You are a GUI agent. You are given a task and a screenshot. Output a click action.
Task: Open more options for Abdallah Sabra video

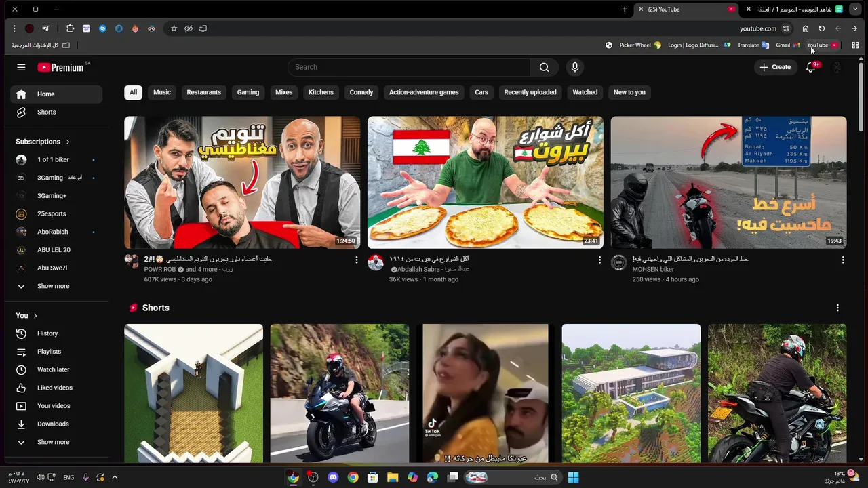click(599, 260)
